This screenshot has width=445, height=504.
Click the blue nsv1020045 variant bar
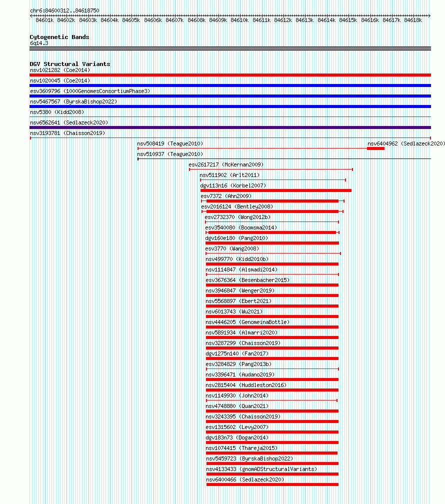[230, 85]
